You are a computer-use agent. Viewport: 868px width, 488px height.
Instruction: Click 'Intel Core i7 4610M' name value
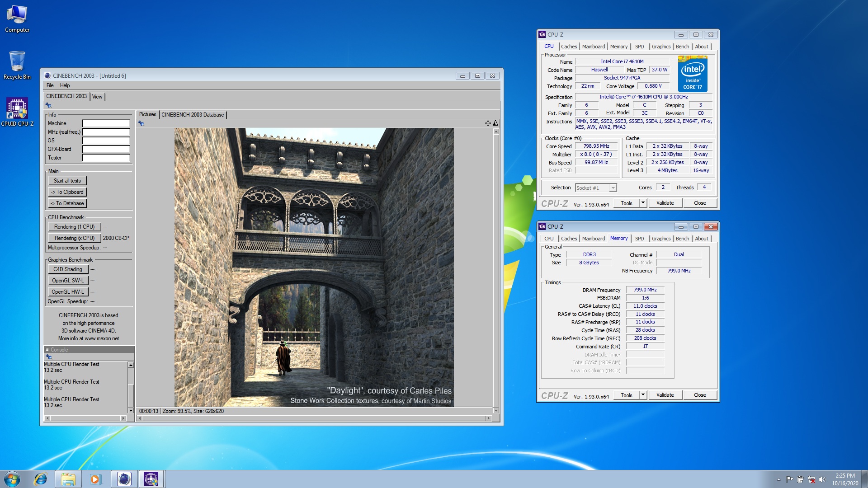[x=622, y=61]
